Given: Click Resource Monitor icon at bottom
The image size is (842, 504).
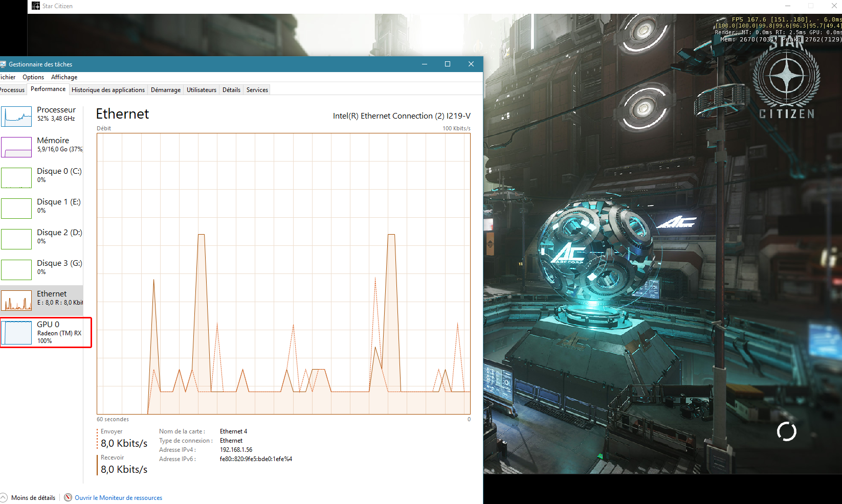Looking at the screenshot, I should click(68, 497).
